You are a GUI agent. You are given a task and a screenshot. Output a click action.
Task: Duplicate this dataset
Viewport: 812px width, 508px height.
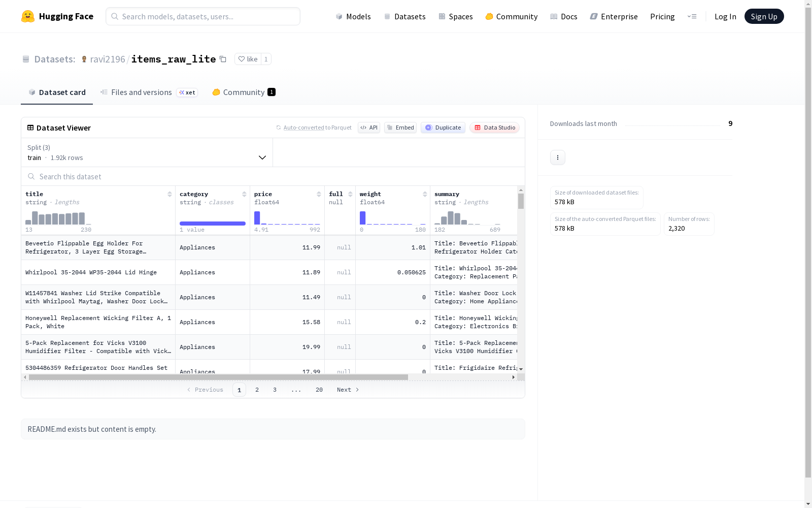click(443, 128)
